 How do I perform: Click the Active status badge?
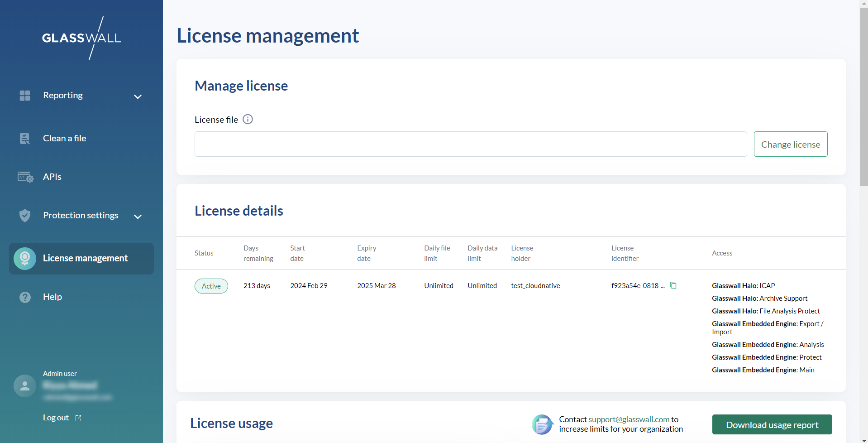tap(211, 286)
